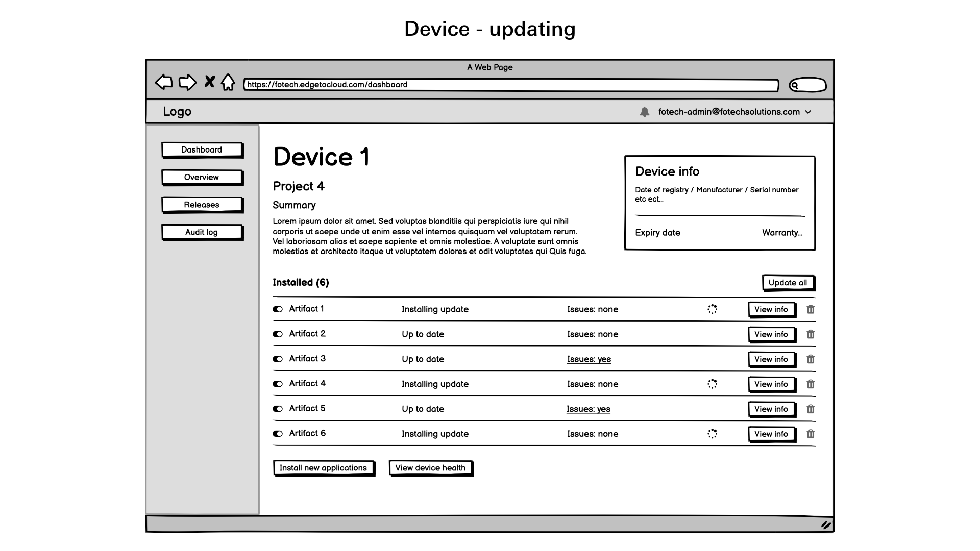Select Overview in the sidebar
980x551 pixels.
[202, 177]
